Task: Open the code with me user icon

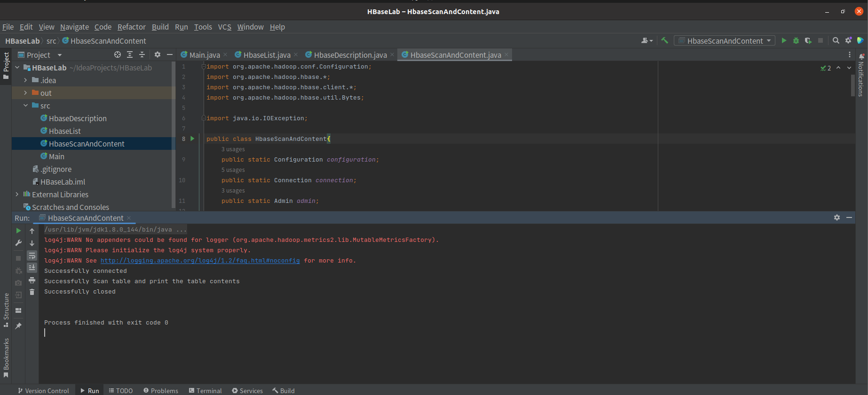Action: tap(647, 40)
